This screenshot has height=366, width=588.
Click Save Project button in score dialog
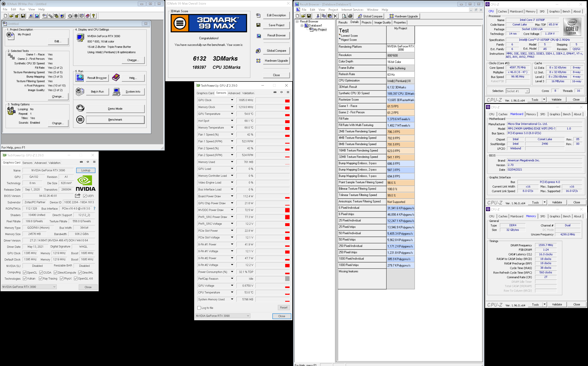276,25
